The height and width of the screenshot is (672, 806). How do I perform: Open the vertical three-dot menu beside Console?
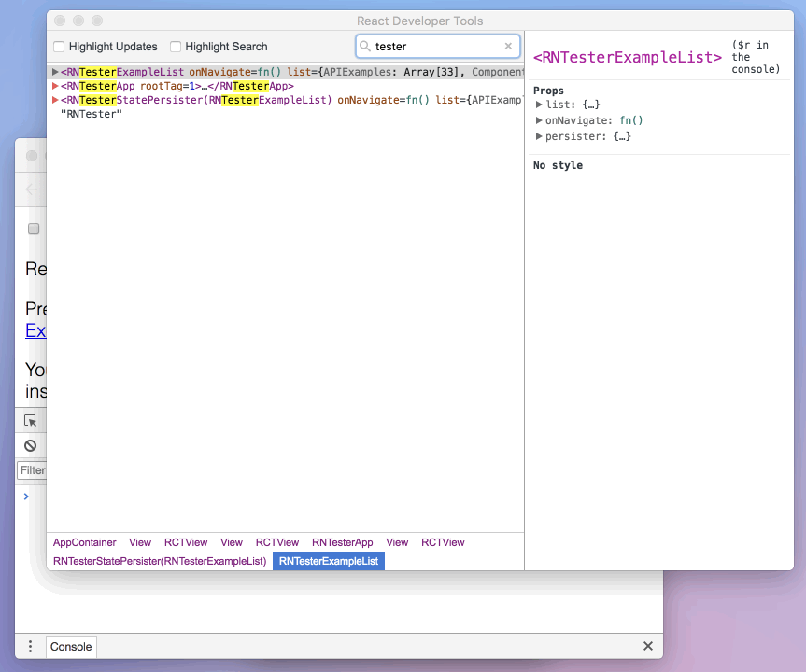(x=30, y=646)
